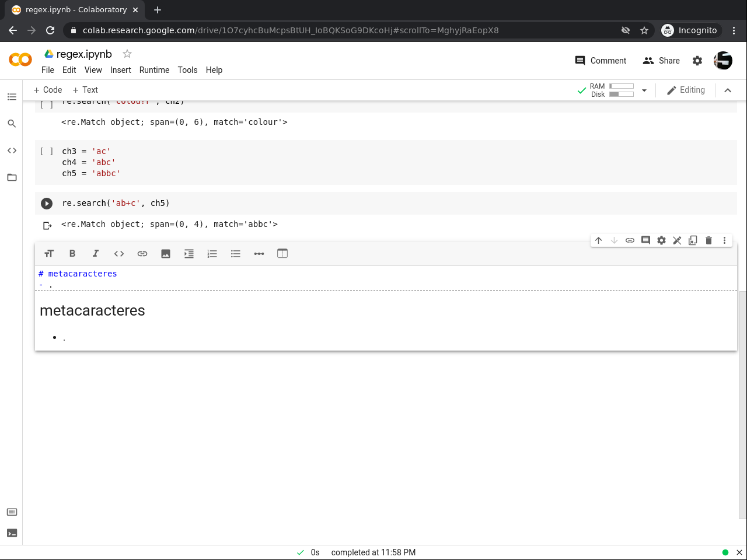This screenshot has height=560, width=747.
Task: Run the re.search('ab+c', ch5) cell
Action: point(47,204)
